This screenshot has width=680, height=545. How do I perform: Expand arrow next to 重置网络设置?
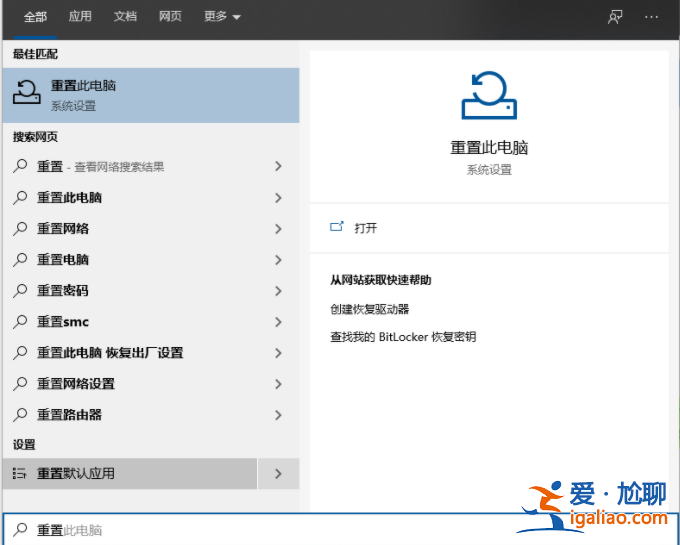click(x=278, y=384)
